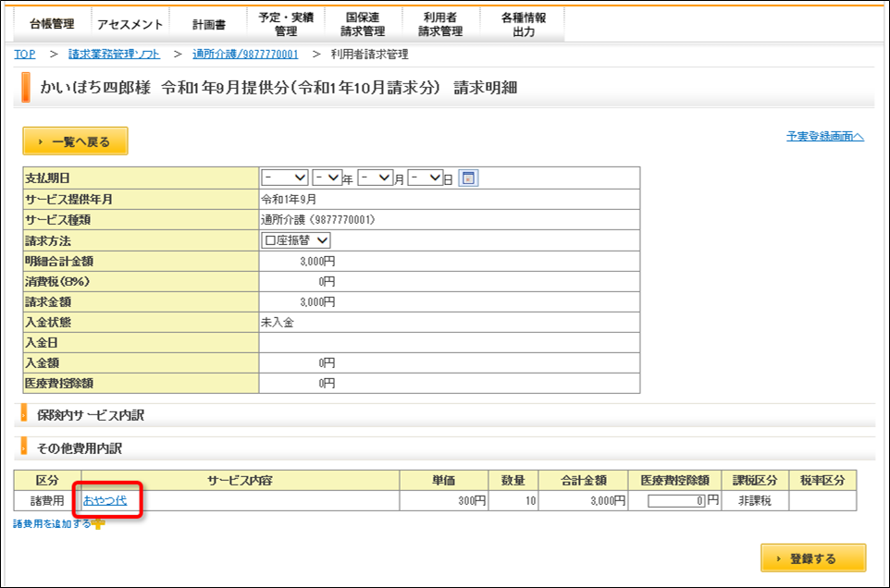Open 請求業務管理ソフト breadcrumb link
Screen dimensions: 890x588
click(114, 54)
